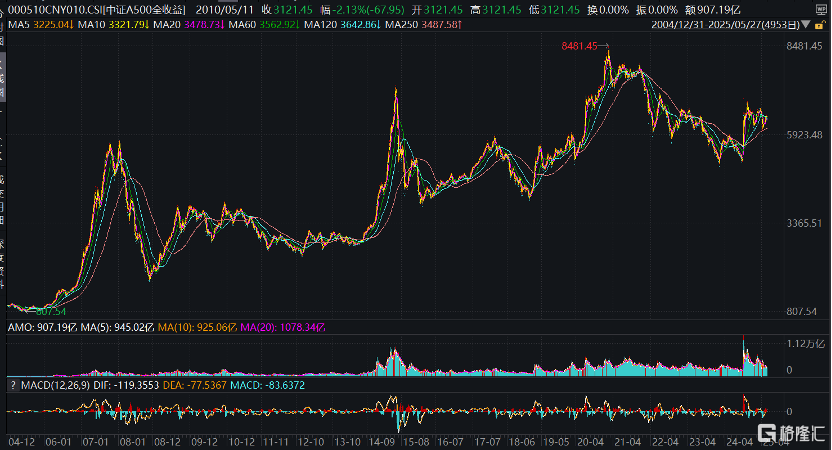Click the volume MA(20): 1078.34亿 label
This screenshot has height=450, width=832.
(283, 327)
